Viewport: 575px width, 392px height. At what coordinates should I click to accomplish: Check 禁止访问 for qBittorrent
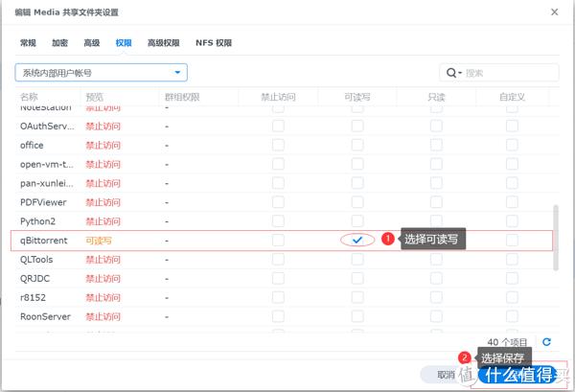(278, 241)
